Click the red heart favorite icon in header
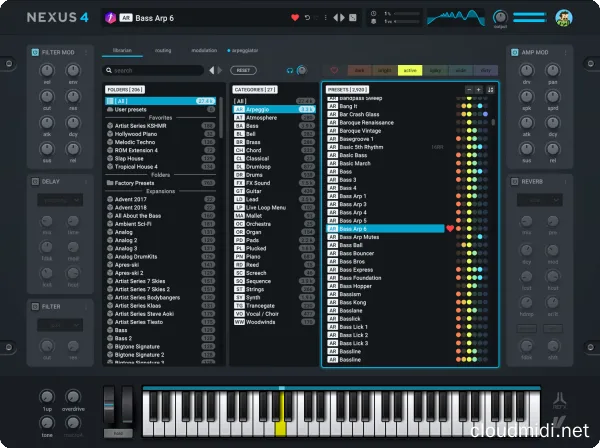This screenshot has width=600, height=448. (295, 18)
